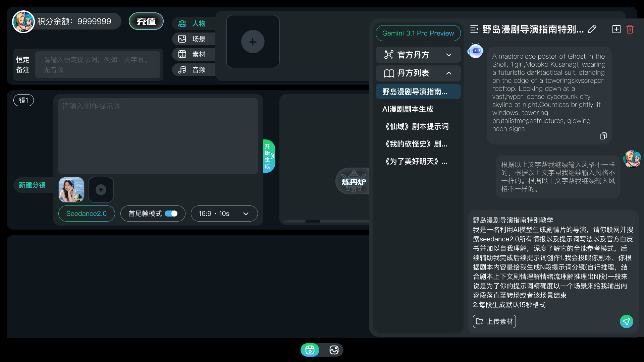Copy the AI poster prompt with the copy icon
644x362 pixels.
tap(603, 136)
